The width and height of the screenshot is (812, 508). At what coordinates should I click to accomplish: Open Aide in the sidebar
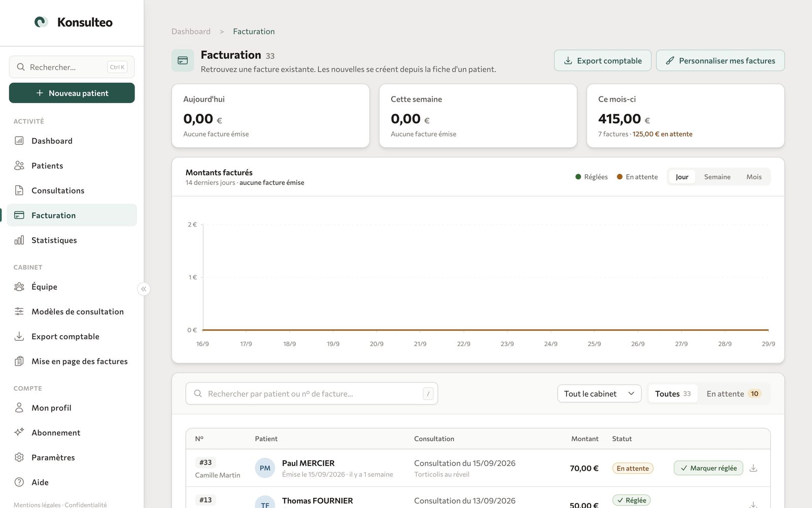click(x=72, y=482)
